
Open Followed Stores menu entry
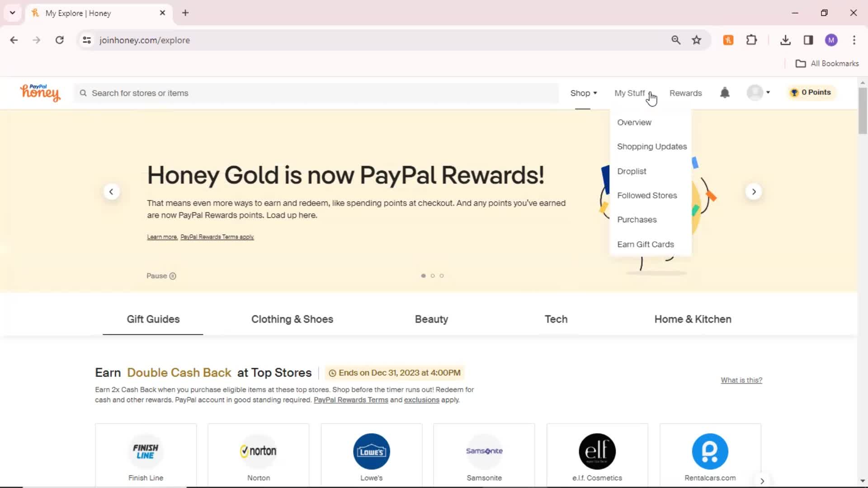point(647,195)
